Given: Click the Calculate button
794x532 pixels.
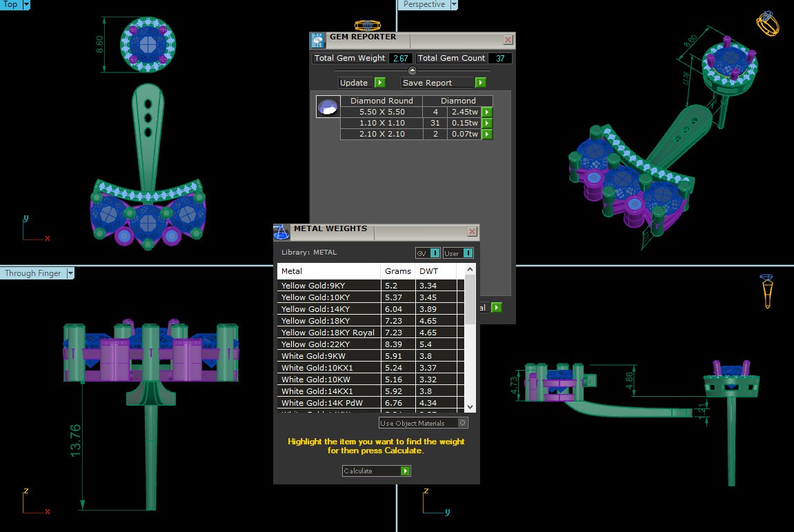Looking at the screenshot, I should [371, 471].
